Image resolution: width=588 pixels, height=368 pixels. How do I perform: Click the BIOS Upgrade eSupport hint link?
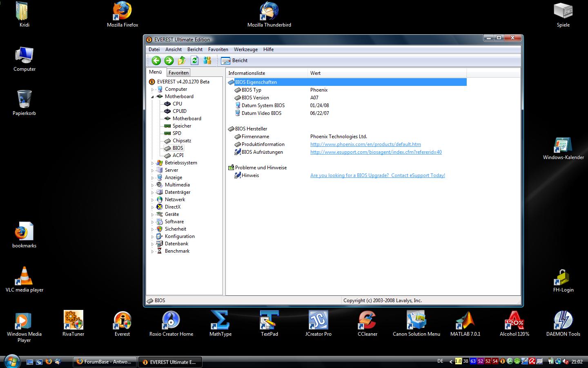[378, 175]
